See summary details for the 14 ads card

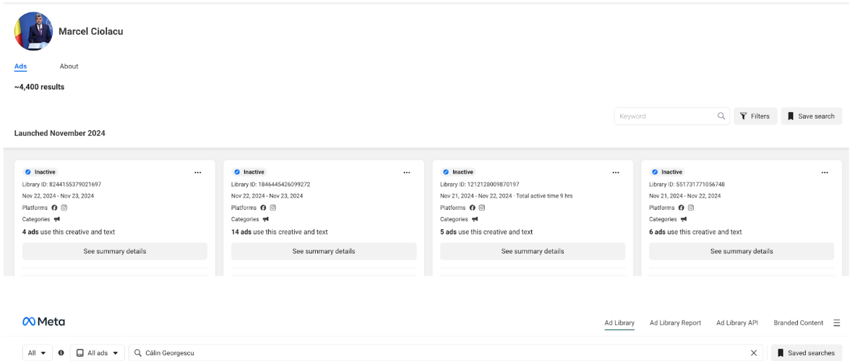tap(323, 251)
